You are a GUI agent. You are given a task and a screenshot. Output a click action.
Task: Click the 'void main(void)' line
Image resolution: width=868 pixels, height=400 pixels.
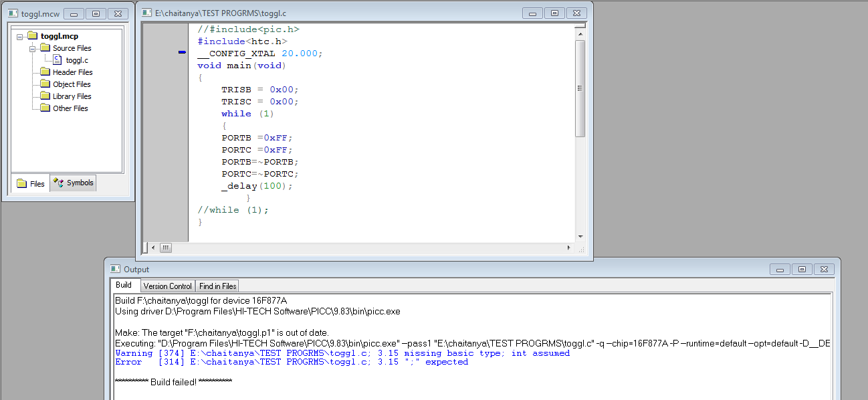tap(241, 66)
